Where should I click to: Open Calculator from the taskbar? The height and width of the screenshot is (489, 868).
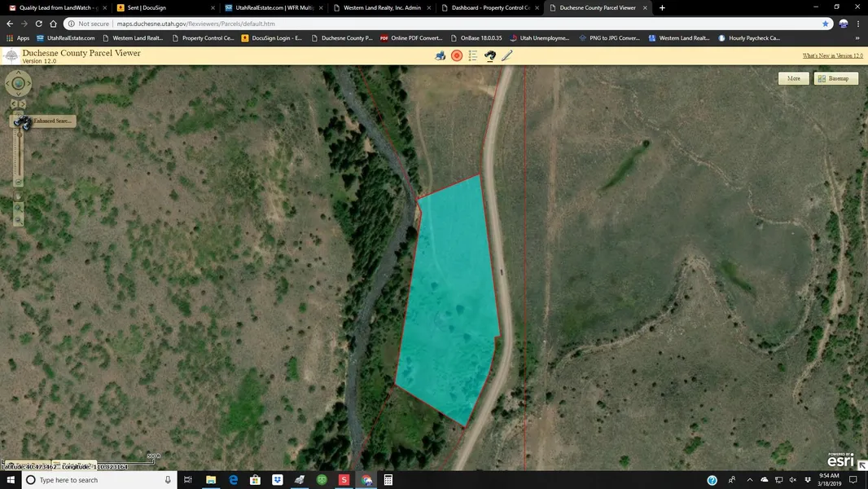coord(388,480)
